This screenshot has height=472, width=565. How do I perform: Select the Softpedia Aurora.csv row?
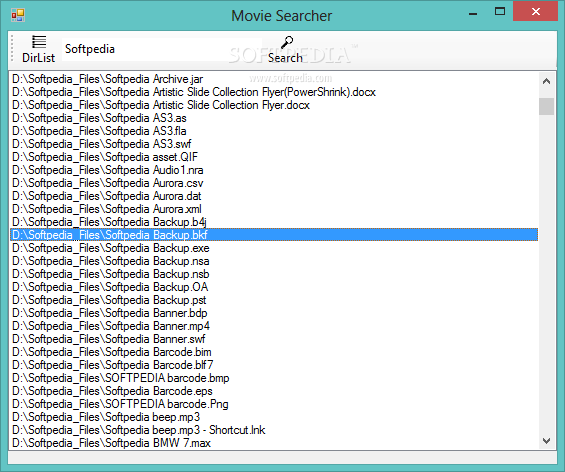pos(274,183)
